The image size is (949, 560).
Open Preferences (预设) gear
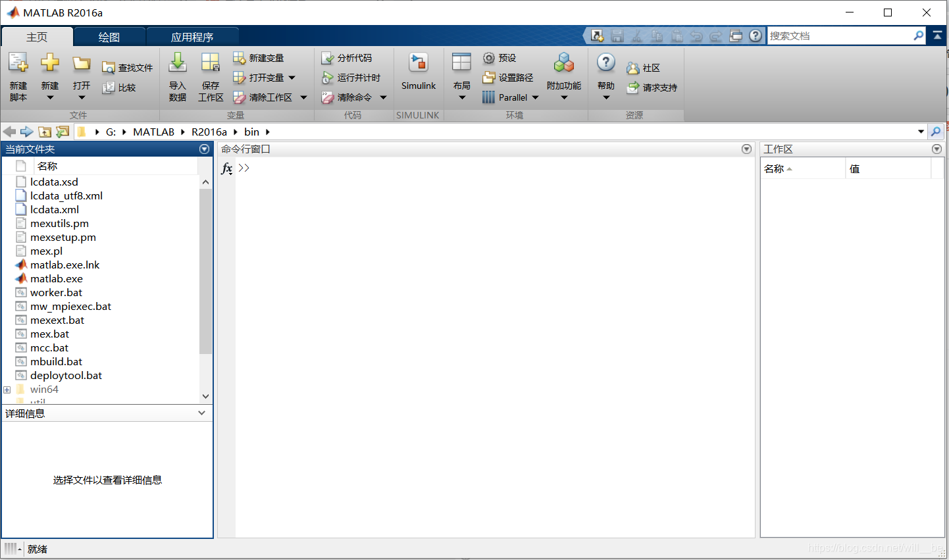point(500,58)
